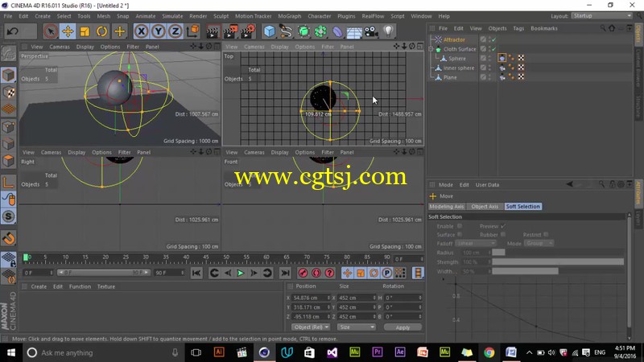Toggle Position keyframe recording icon

(348, 273)
